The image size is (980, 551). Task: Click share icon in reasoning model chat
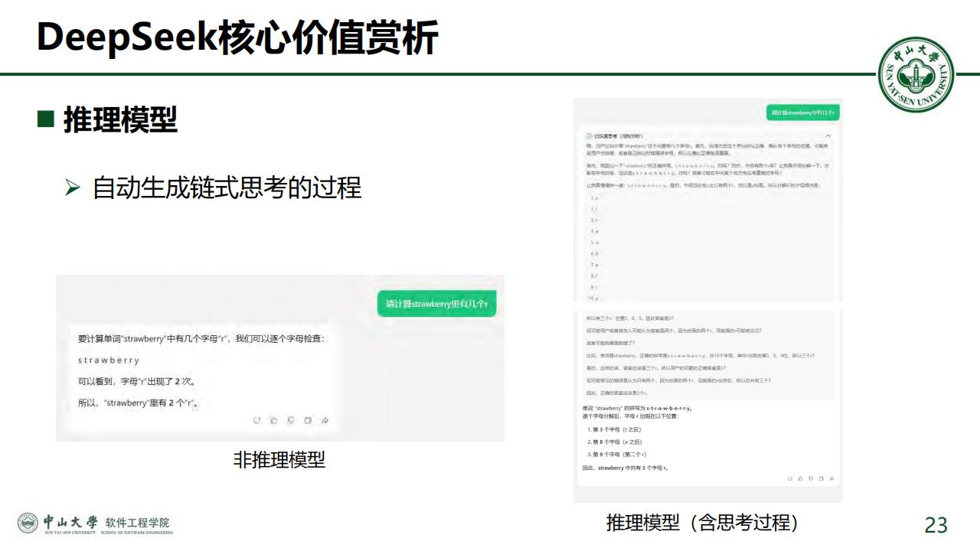coord(831,479)
